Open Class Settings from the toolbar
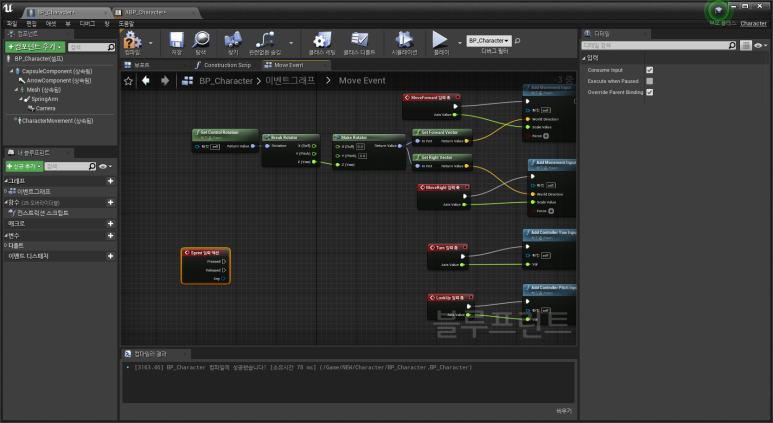773x423 pixels. [322, 39]
